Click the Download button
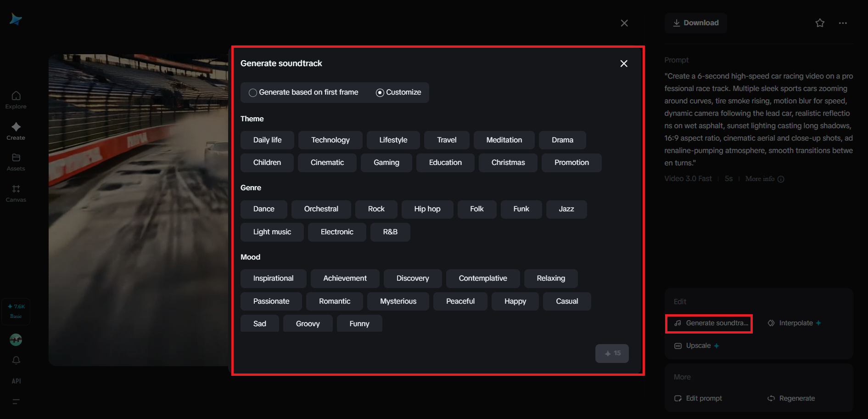 pos(695,23)
